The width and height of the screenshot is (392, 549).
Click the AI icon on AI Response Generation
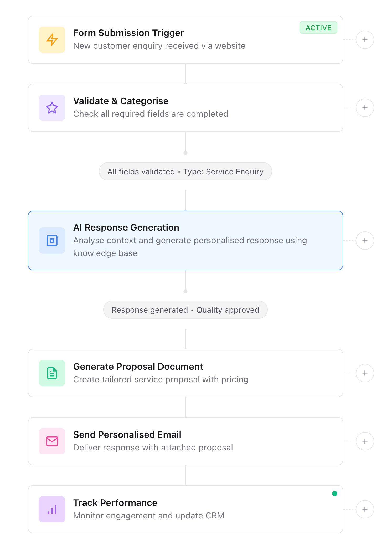pyautogui.click(x=52, y=240)
